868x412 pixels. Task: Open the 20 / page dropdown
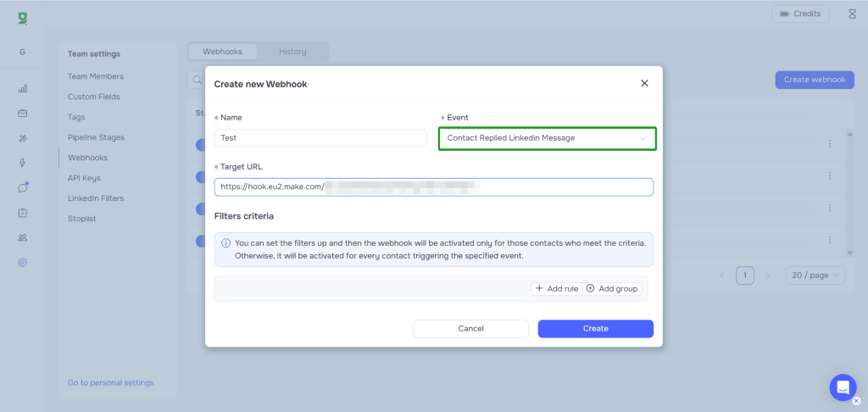pyautogui.click(x=814, y=276)
